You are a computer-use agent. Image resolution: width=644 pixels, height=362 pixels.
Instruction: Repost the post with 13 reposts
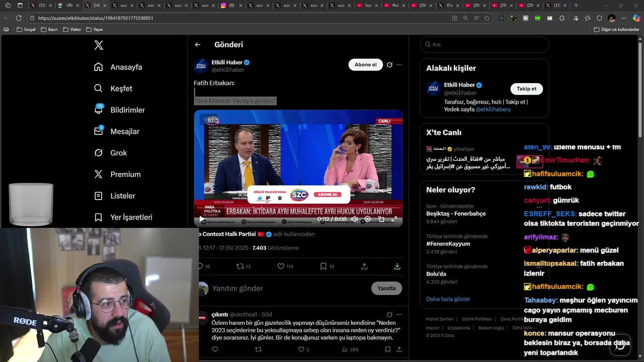click(244, 266)
